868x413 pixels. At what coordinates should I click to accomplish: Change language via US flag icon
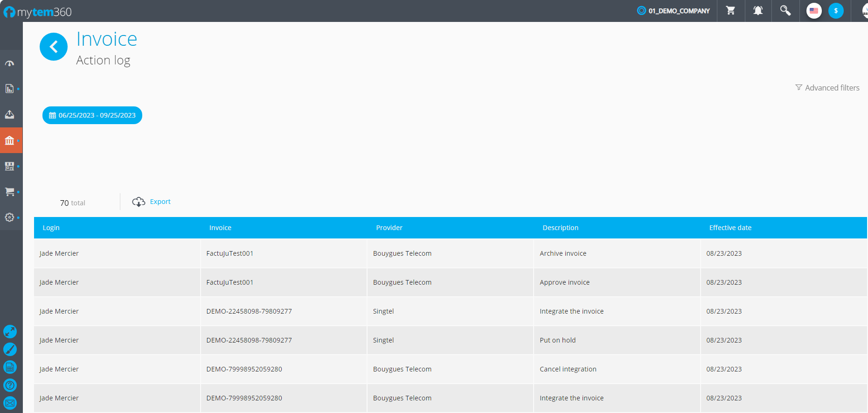(814, 11)
